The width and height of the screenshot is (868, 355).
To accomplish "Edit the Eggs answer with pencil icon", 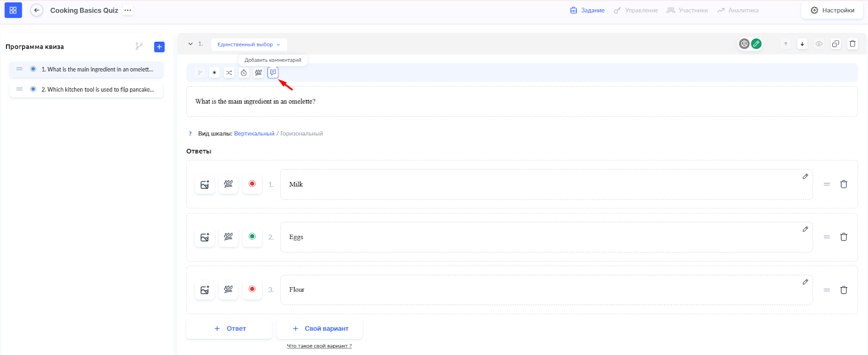I will (x=805, y=229).
